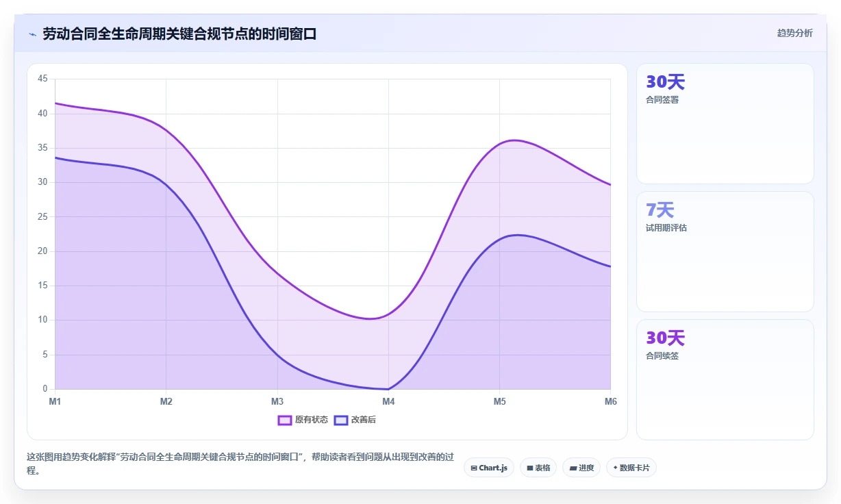Click the 进度 chip icon
Viewport: 841px width, 504px height.
pos(573,468)
